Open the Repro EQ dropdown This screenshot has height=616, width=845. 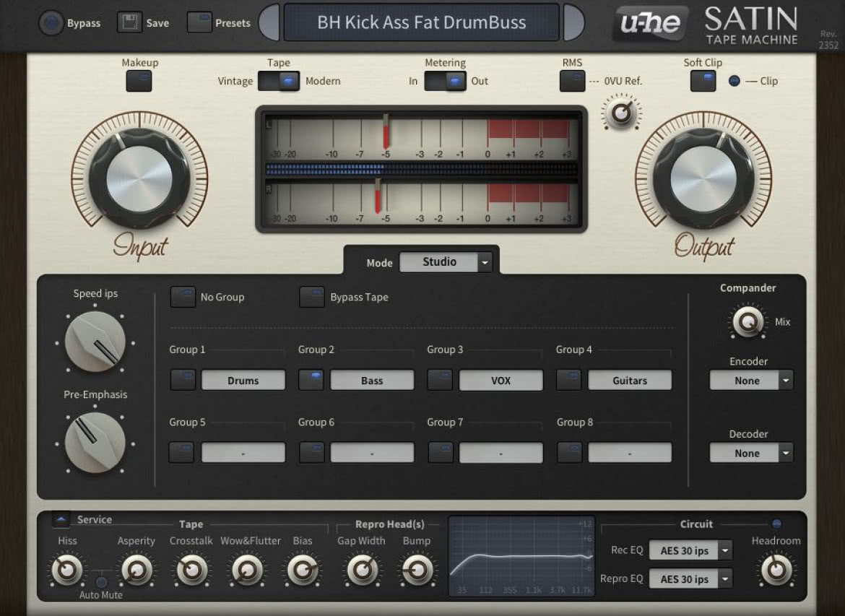point(690,579)
